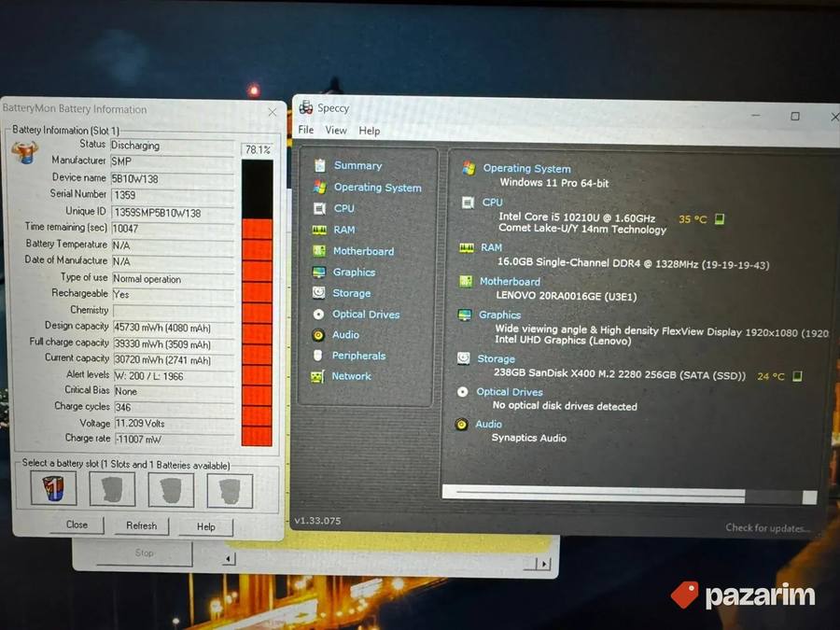Click the Operating System heading link in summary
The width and height of the screenshot is (840, 630).
coord(526,168)
